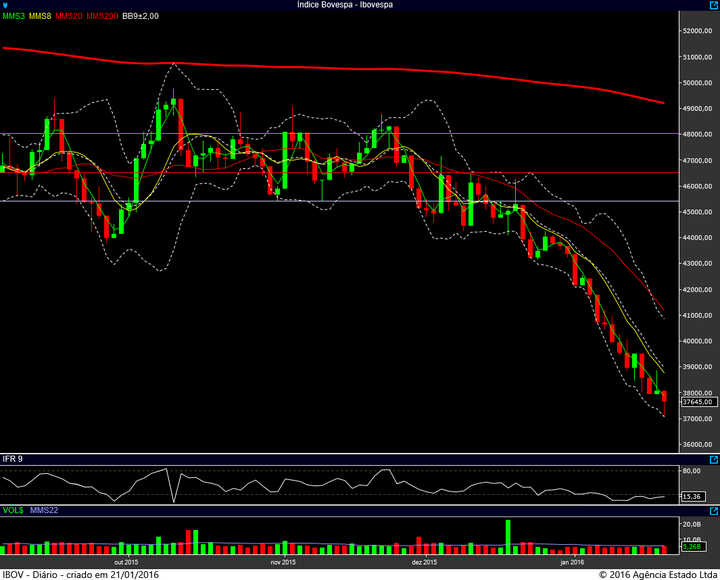
Task: Click the 20,0B volume axis label
Action: coord(692,524)
